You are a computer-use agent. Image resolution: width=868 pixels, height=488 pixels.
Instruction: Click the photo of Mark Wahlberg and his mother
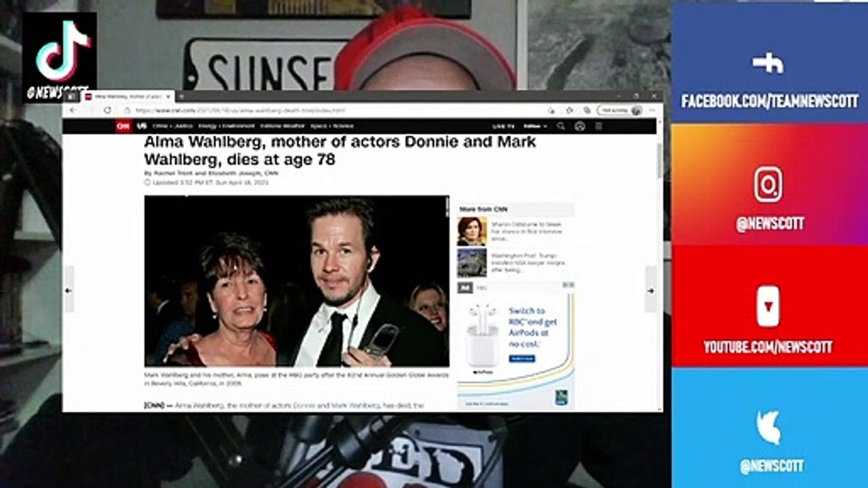click(296, 281)
